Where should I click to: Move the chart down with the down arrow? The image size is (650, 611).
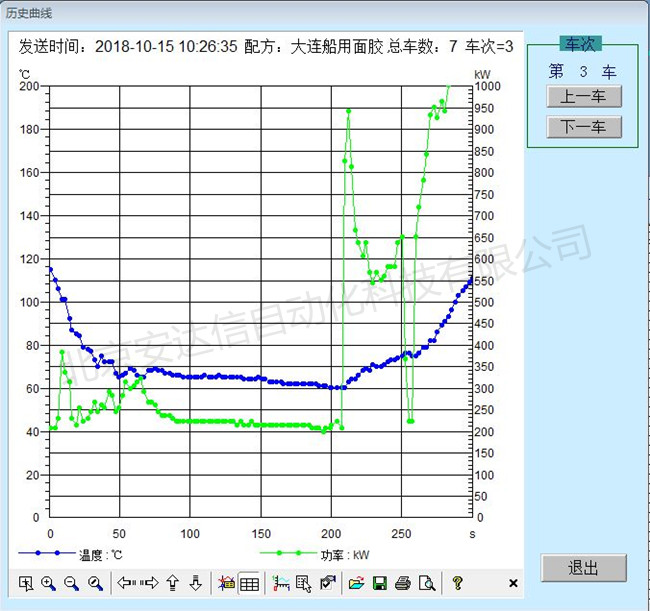[196, 583]
